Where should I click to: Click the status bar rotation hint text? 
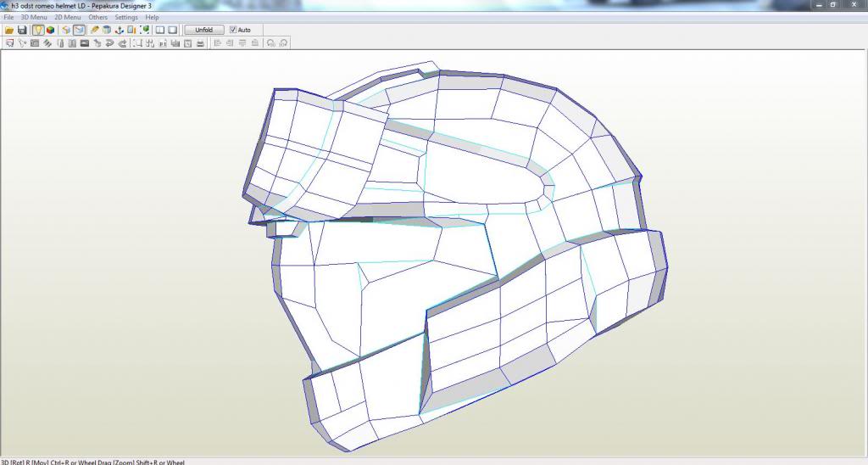pyautogui.click(x=92, y=462)
